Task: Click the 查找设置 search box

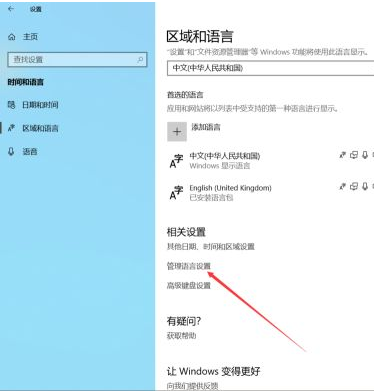Action: point(77,60)
